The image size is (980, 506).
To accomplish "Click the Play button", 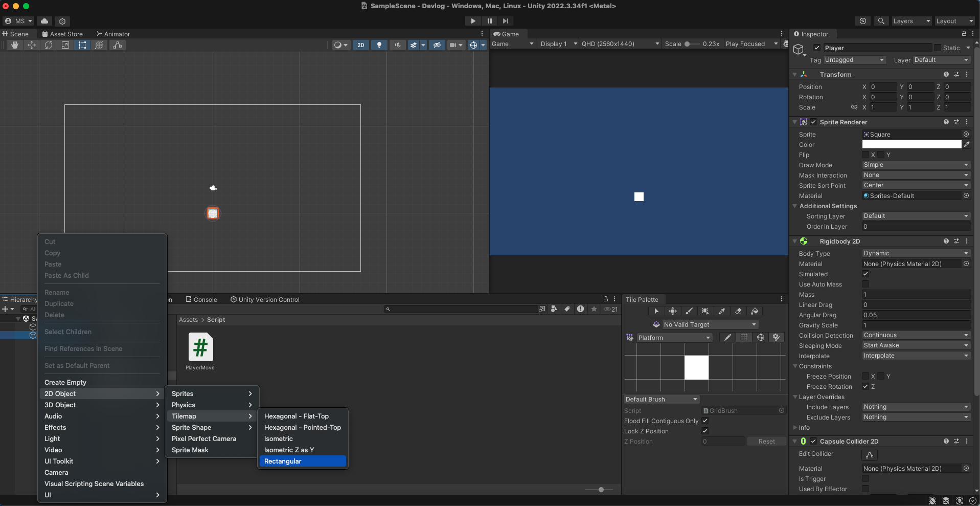I will click(x=473, y=21).
